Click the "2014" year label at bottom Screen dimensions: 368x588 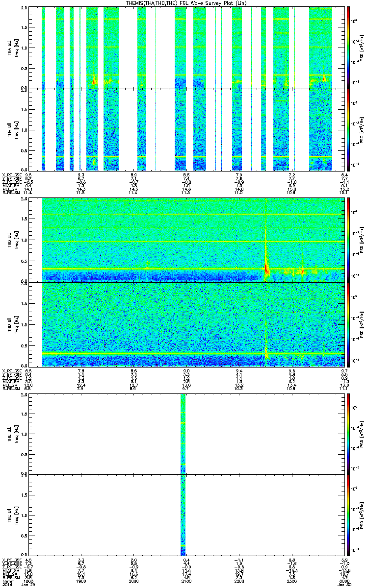[x=7, y=585]
